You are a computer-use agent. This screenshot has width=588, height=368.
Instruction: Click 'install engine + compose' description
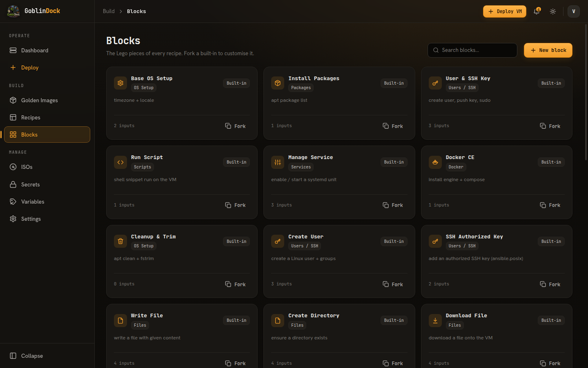[x=457, y=179]
